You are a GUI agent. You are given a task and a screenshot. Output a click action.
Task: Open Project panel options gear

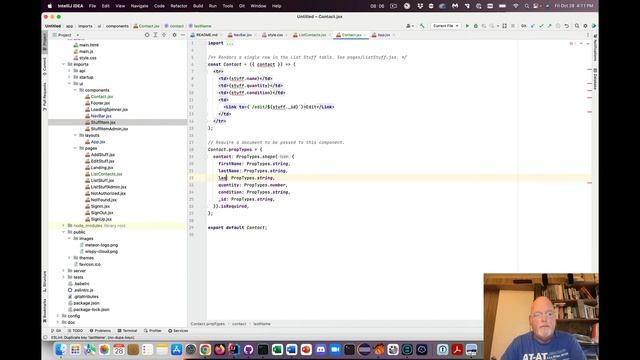174,35
